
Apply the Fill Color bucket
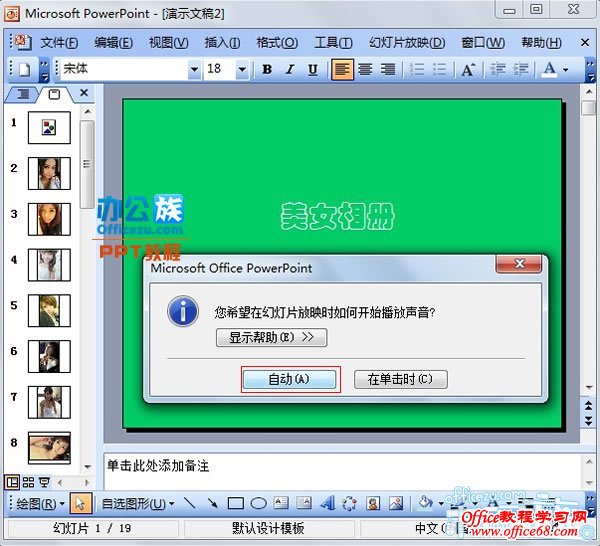(x=425, y=503)
